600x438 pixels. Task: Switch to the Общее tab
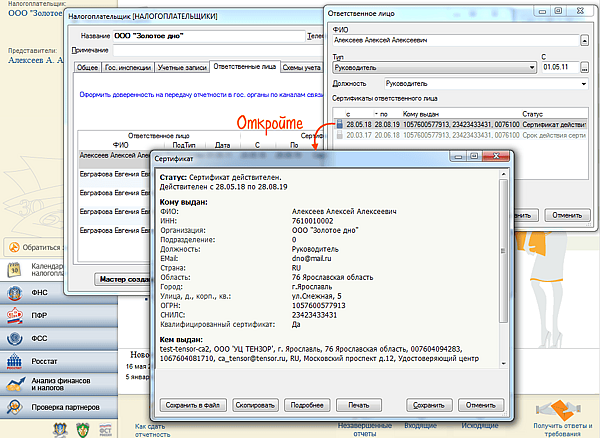88,67
